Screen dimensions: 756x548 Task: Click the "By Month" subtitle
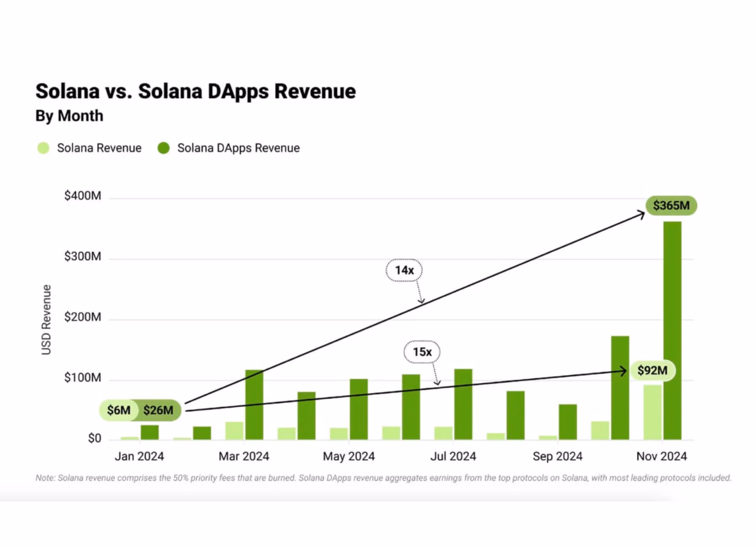(x=69, y=116)
